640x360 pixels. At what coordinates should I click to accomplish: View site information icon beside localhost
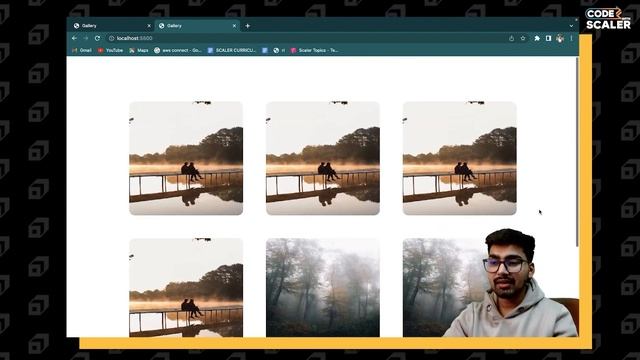111,38
